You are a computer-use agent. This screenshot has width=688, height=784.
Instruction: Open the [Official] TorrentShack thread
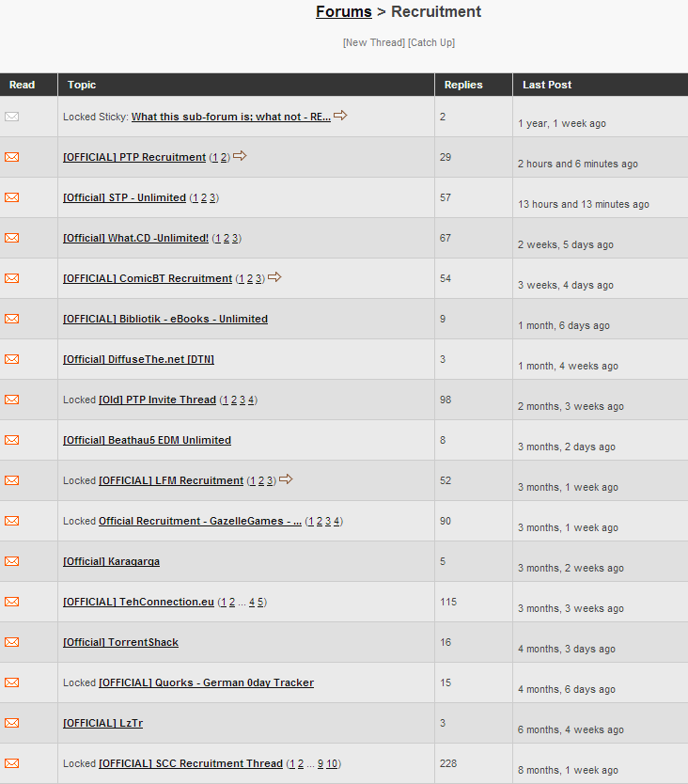point(120,642)
